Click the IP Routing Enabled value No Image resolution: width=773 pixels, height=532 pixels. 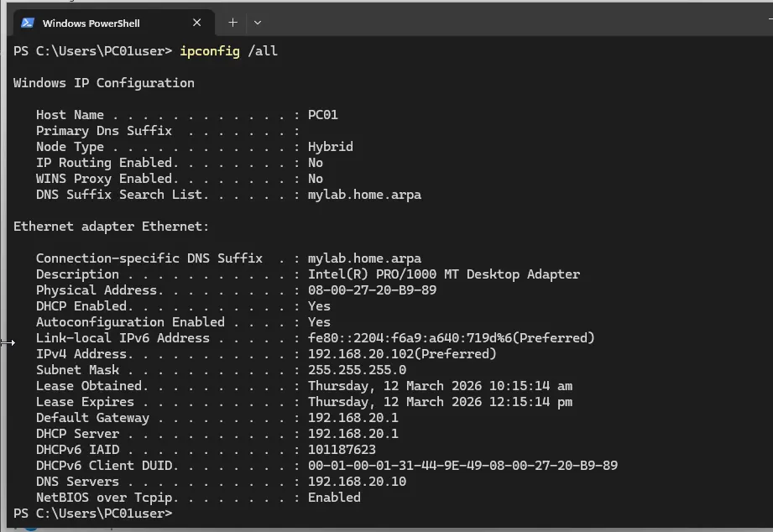click(x=316, y=163)
